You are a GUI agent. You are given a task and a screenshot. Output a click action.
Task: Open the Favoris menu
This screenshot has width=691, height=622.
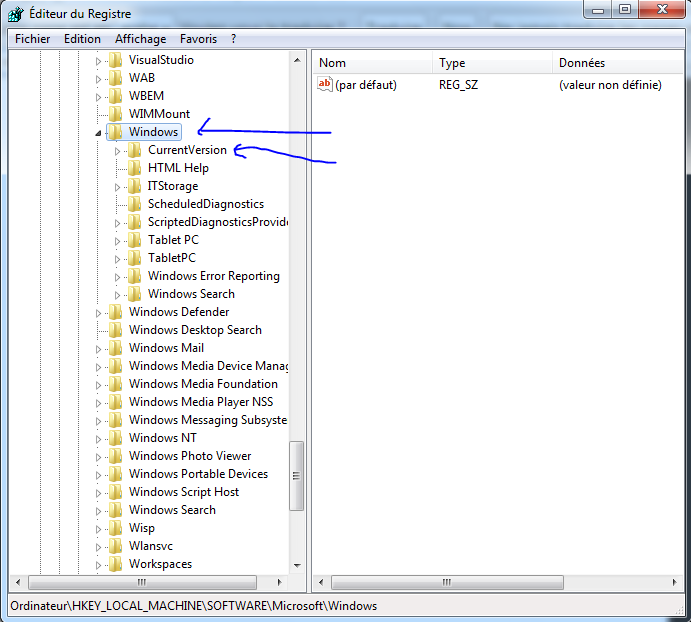[x=198, y=39]
